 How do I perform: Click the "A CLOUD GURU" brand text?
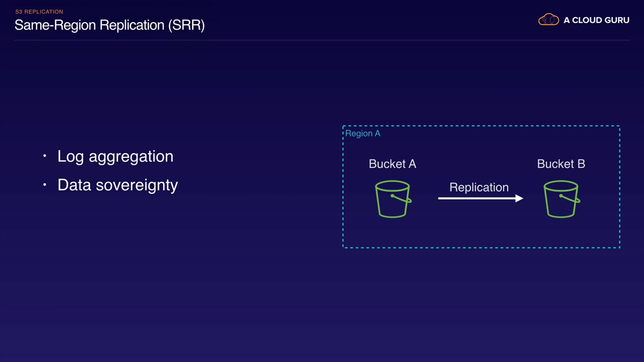[596, 20]
